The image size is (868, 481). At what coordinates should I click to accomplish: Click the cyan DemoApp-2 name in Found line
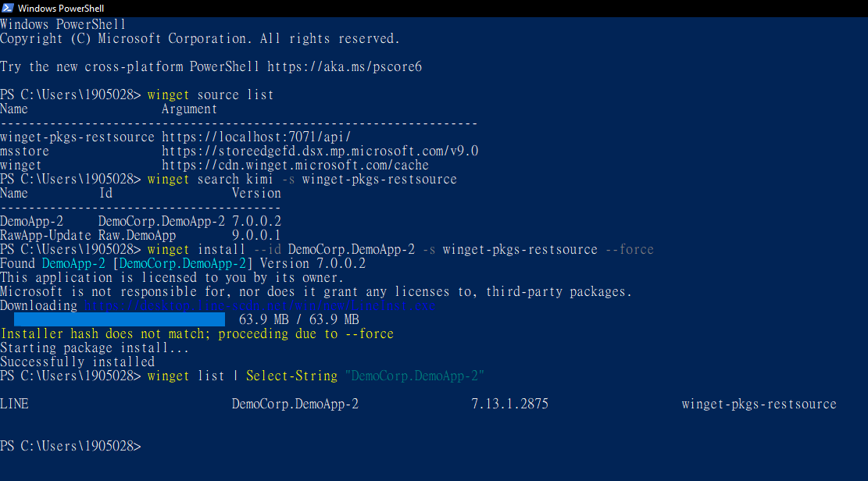(73, 263)
